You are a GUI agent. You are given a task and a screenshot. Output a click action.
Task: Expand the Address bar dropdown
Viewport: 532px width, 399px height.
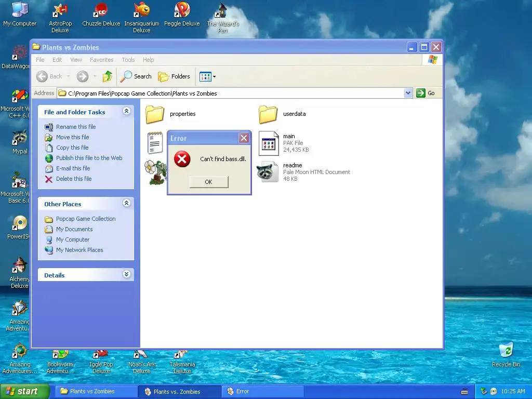pyautogui.click(x=408, y=93)
